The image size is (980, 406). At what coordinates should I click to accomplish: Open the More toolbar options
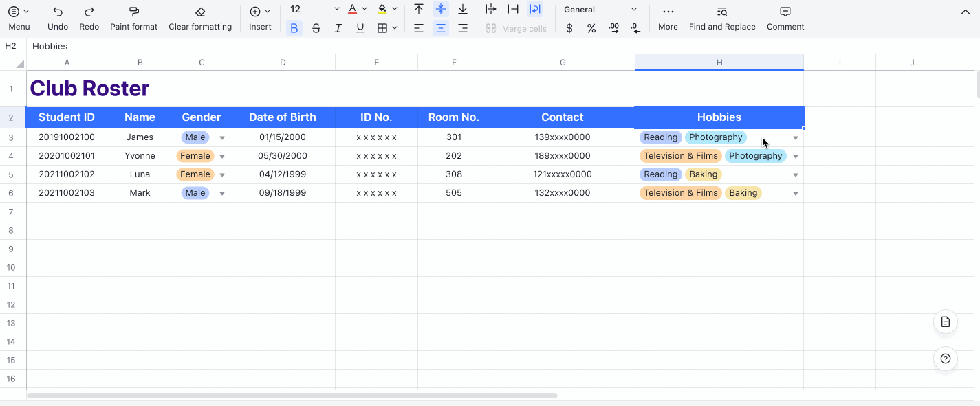(667, 12)
